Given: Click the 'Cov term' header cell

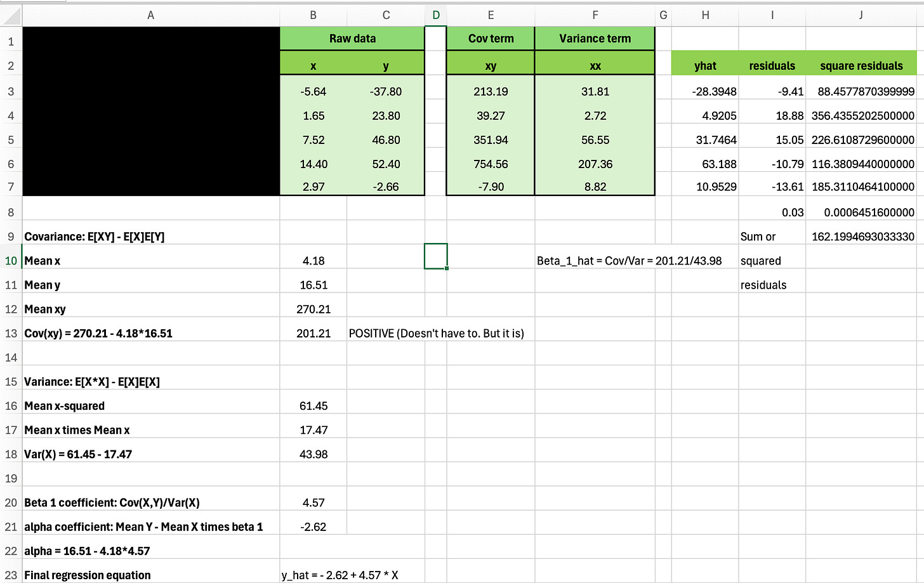Looking at the screenshot, I should click(x=491, y=39).
